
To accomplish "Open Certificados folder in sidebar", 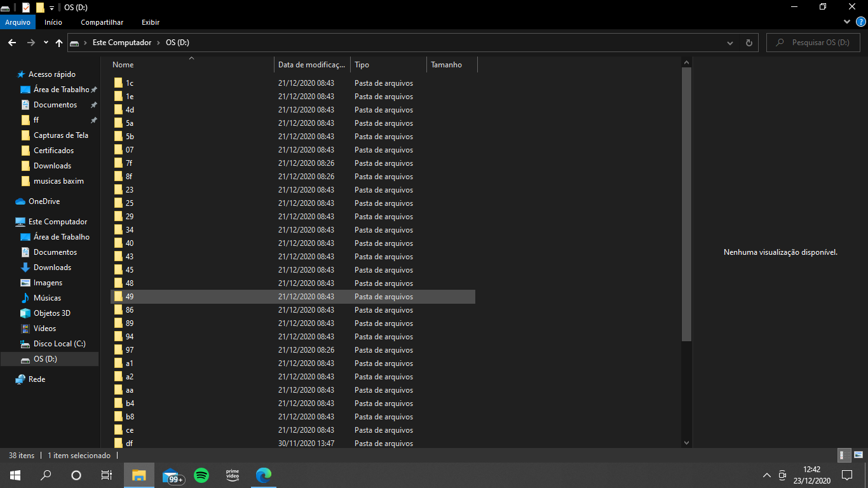I will [53, 151].
